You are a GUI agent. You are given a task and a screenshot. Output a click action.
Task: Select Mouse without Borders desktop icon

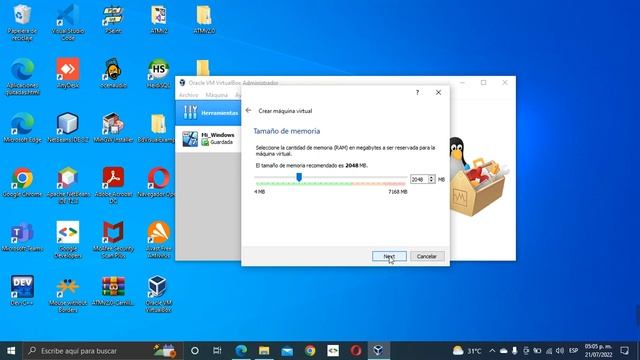point(68,294)
